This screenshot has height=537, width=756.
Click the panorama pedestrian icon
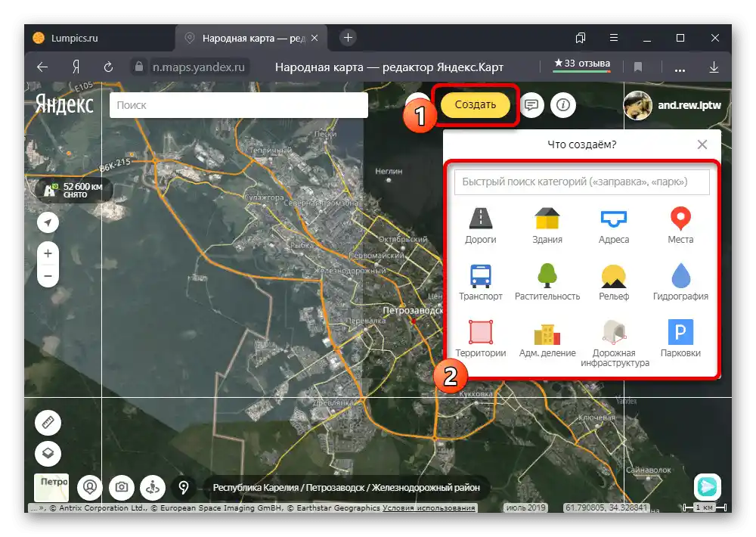(153, 487)
